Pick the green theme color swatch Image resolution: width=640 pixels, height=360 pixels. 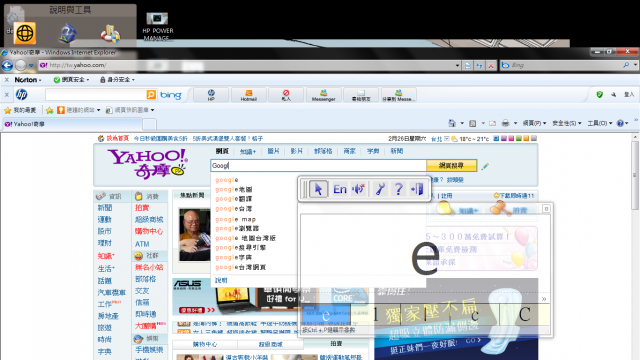tap(518, 139)
